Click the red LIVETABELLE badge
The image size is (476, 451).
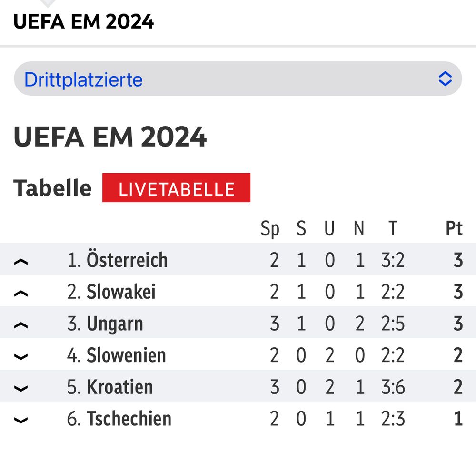coord(176,188)
